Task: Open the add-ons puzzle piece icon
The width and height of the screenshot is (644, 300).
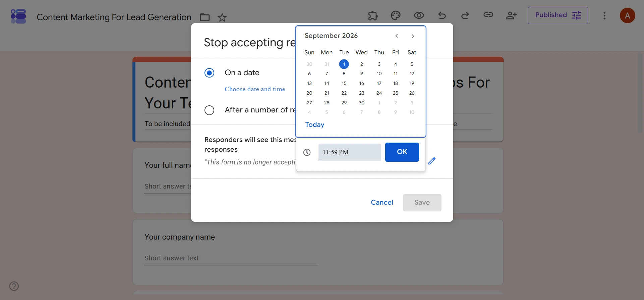Action: (x=373, y=15)
